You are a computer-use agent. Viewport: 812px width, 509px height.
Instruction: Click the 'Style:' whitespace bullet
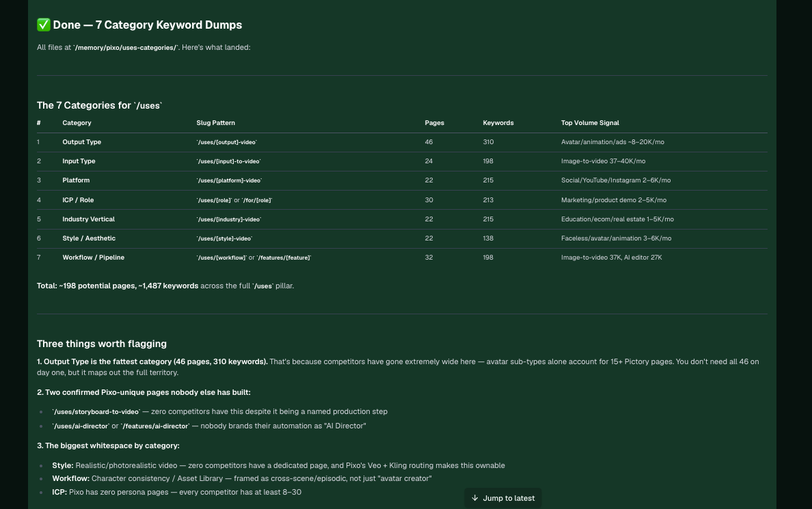pos(278,465)
